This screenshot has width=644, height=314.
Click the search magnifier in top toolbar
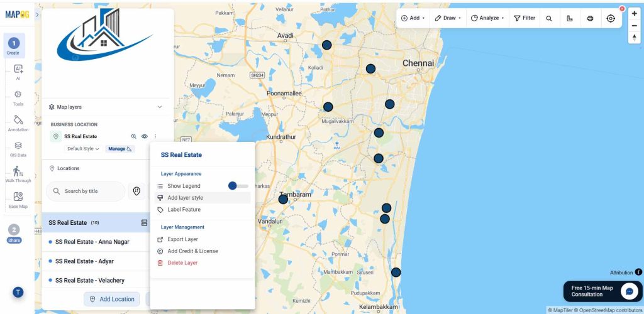548,18
